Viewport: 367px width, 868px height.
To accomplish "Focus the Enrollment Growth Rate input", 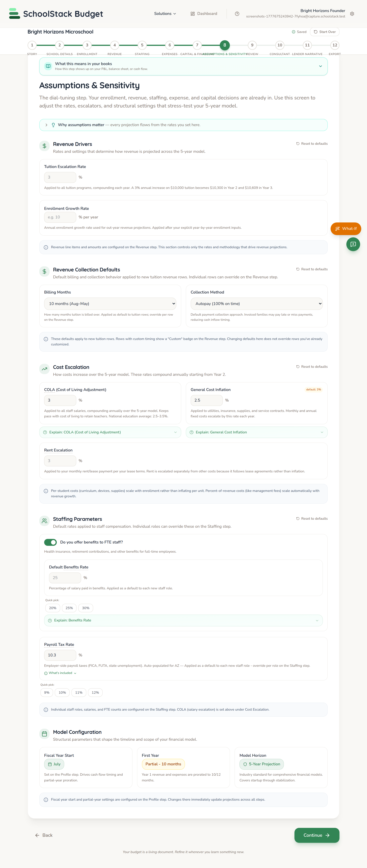I will coord(60,217).
